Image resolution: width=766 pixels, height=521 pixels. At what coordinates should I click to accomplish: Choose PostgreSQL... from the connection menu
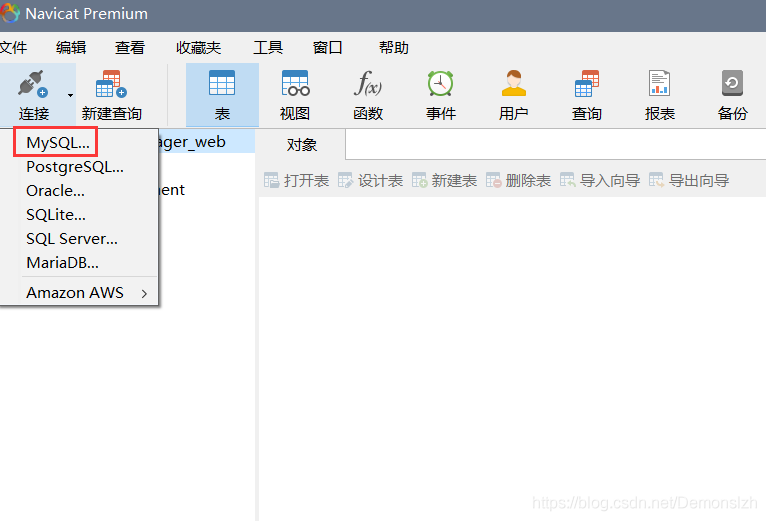coord(75,167)
